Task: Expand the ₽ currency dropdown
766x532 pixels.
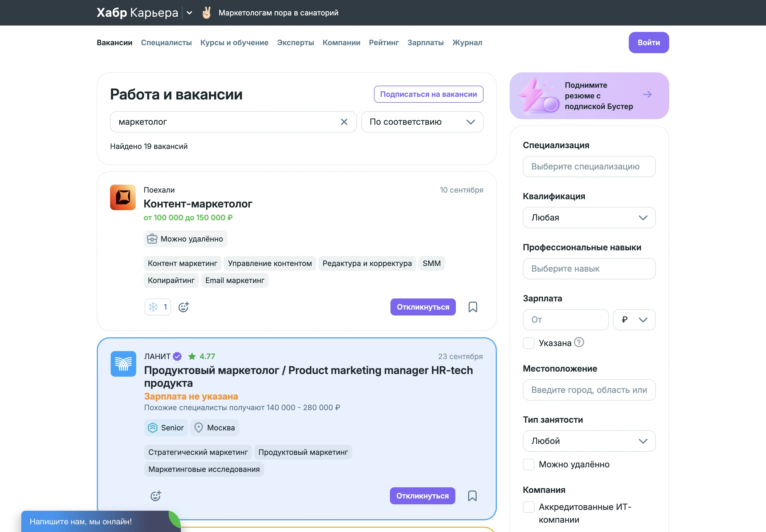Action: (634, 320)
